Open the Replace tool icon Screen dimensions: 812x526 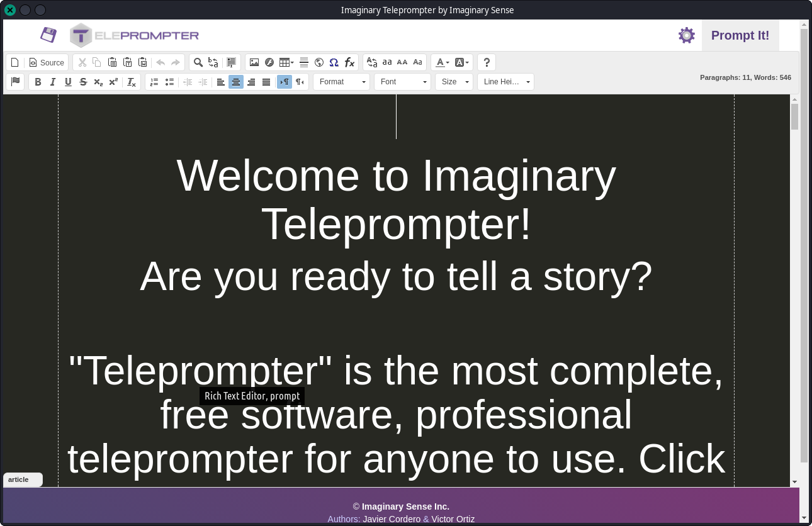tap(213, 62)
